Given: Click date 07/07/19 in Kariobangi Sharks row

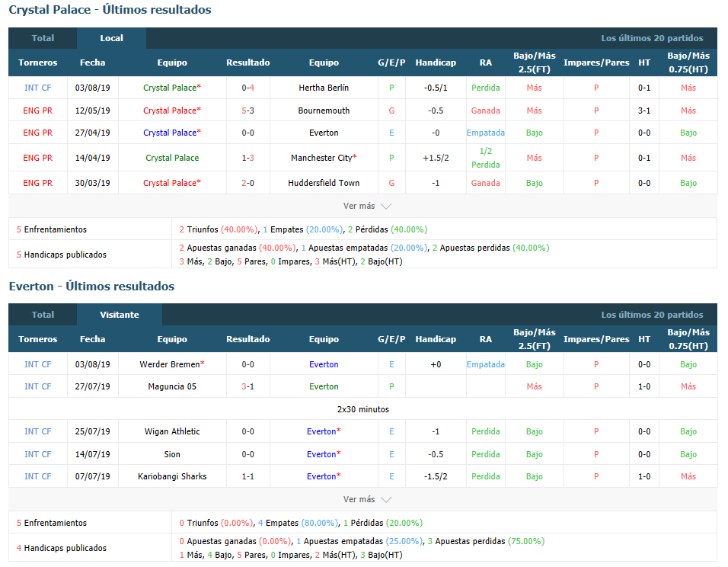Looking at the screenshot, I should [92, 476].
